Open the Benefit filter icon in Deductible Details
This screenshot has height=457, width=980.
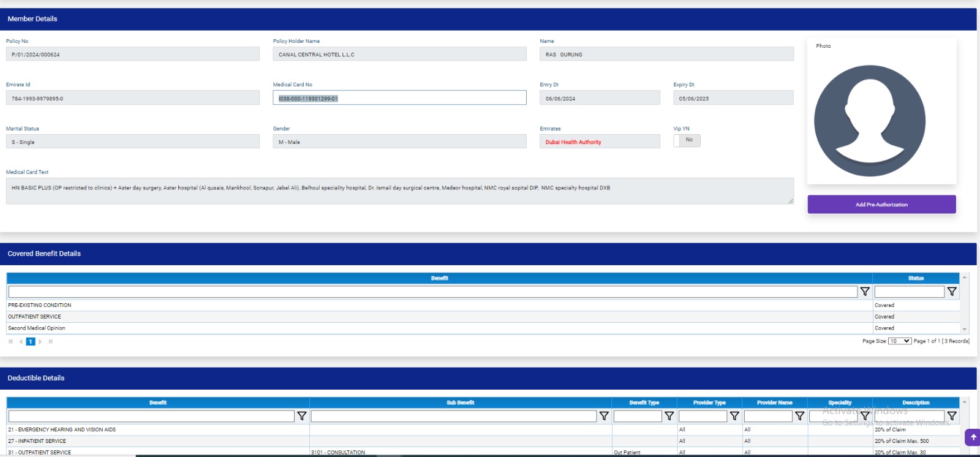coord(302,416)
